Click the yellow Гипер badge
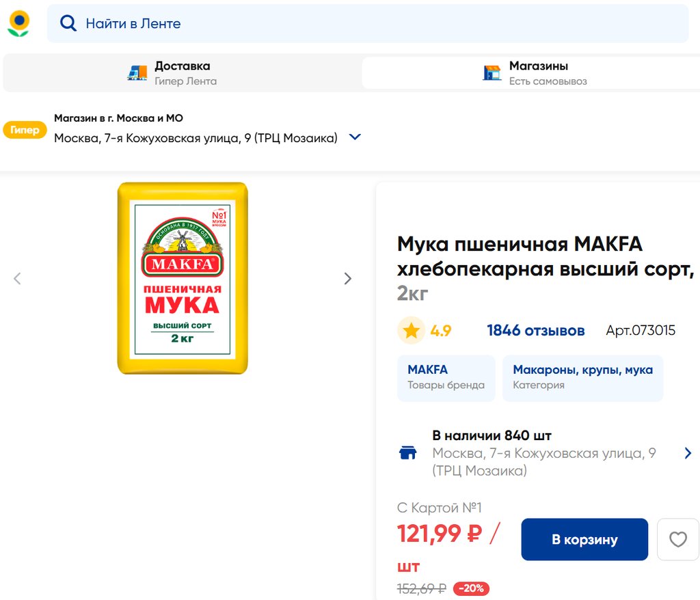 pos(25,130)
